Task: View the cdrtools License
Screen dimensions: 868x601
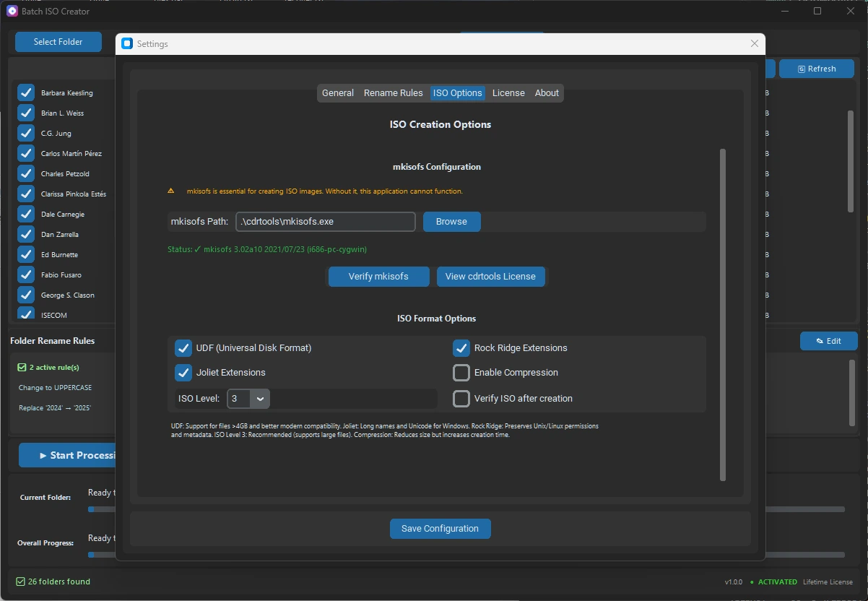Action: click(x=491, y=276)
